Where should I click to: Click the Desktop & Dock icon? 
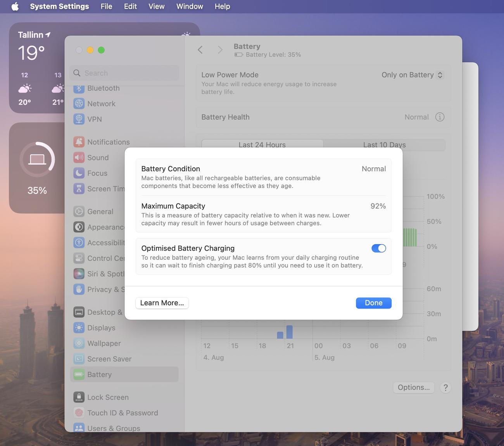pos(79,312)
